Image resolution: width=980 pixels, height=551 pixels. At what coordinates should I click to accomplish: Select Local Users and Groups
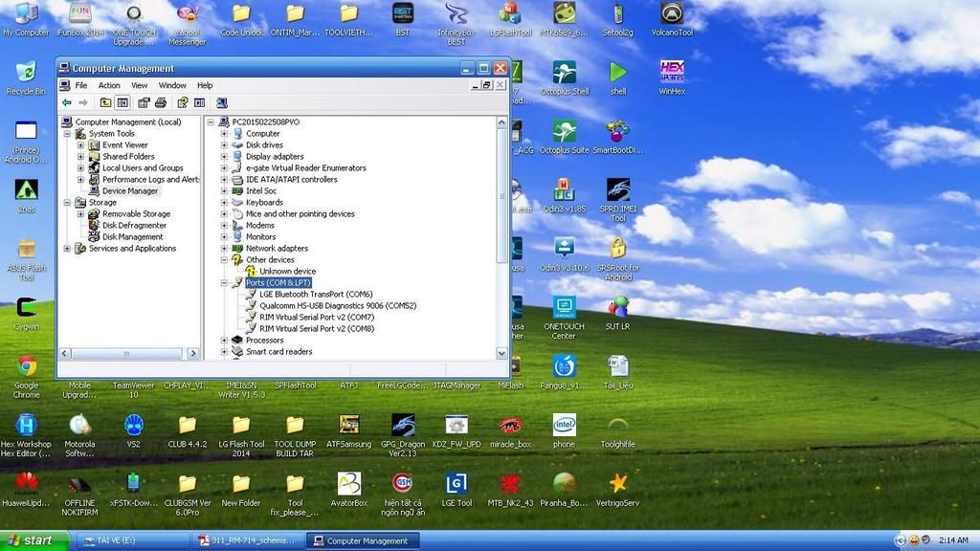tap(143, 168)
